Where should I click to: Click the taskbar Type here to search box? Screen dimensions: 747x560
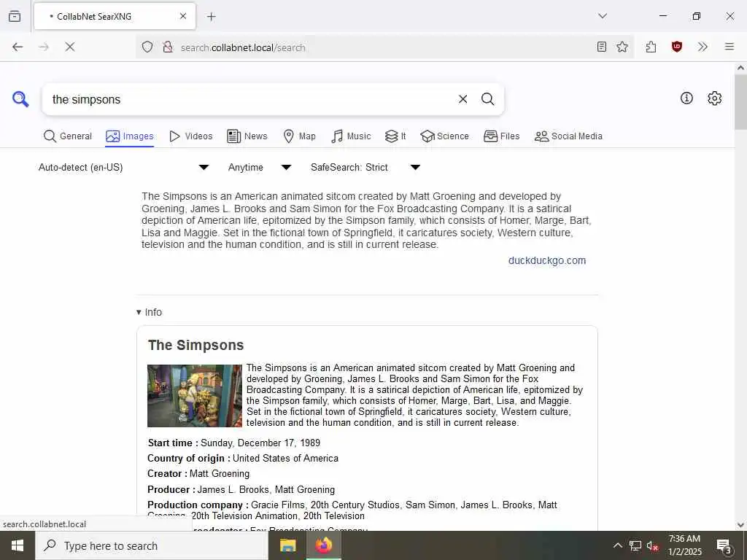152,545
